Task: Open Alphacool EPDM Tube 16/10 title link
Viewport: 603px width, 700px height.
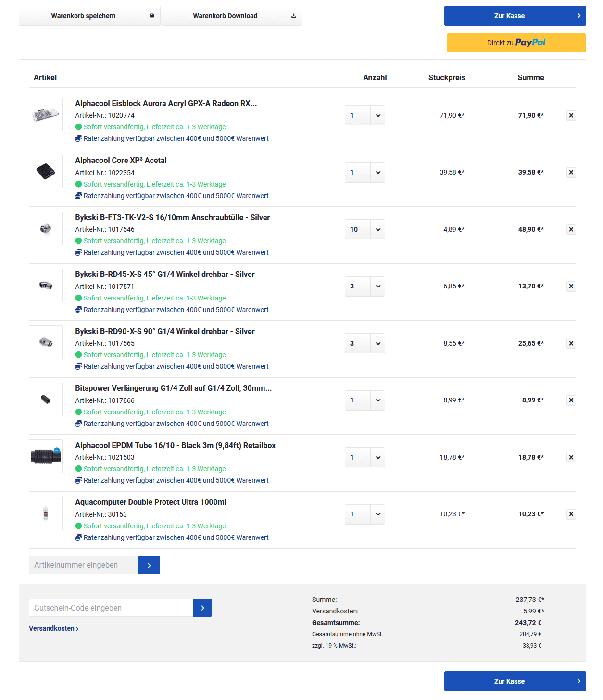Action: 176,445
